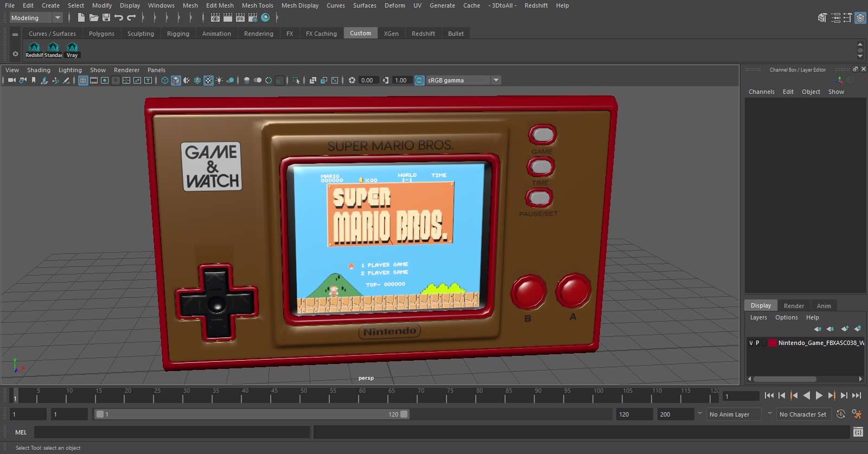Open the Render View window icon

click(215, 17)
